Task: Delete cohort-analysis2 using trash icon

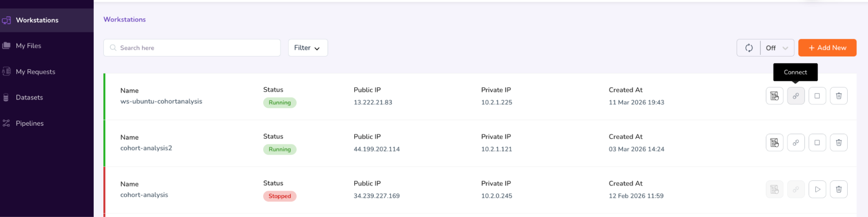Action: click(838, 143)
